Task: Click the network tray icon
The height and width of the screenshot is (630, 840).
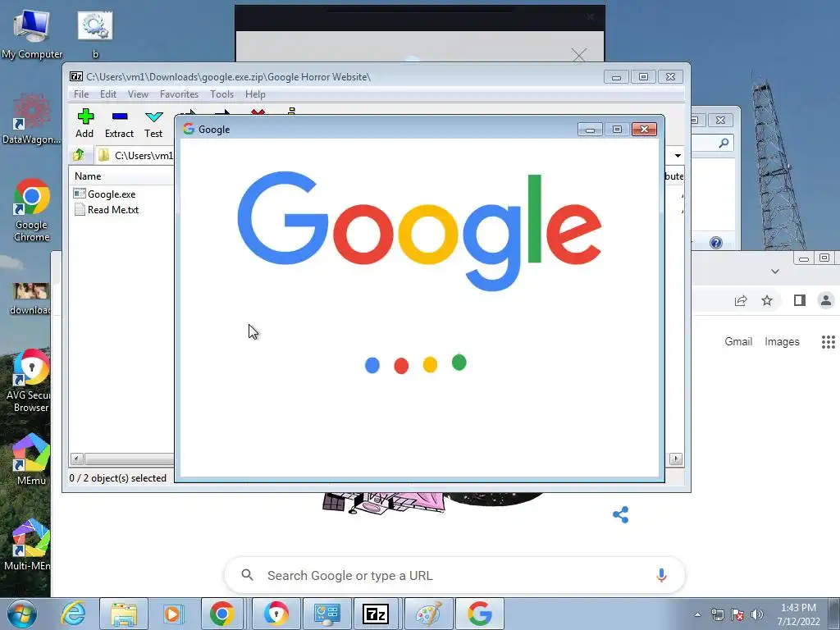Action: click(x=717, y=615)
